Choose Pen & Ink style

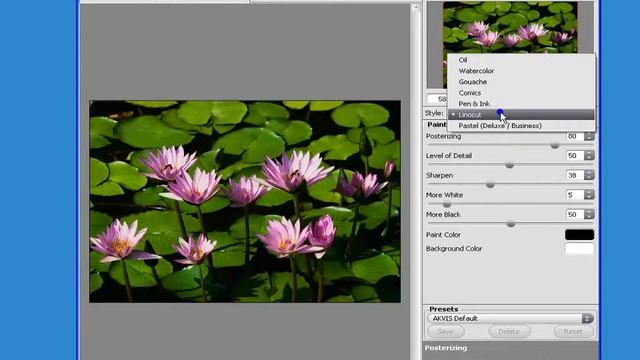point(474,104)
